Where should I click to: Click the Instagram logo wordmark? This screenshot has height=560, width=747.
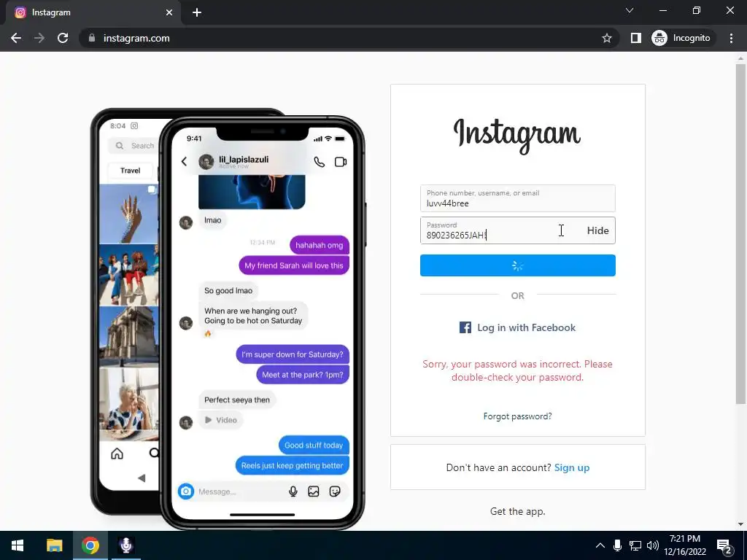coord(517,135)
